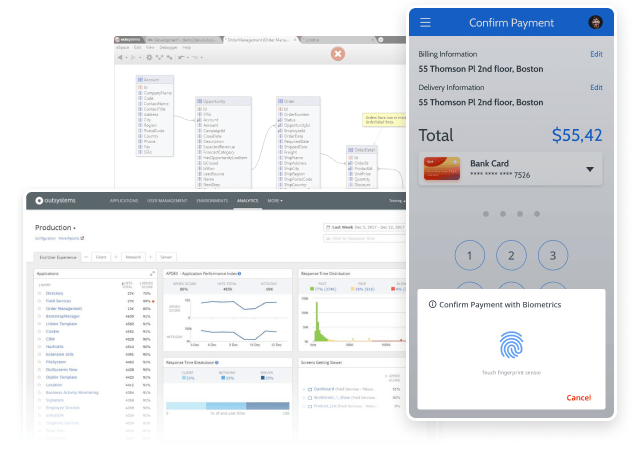This screenshot has width=635, height=450.
Task: Select the OrderDetail entity icon in the diagram
Action: click(x=350, y=150)
